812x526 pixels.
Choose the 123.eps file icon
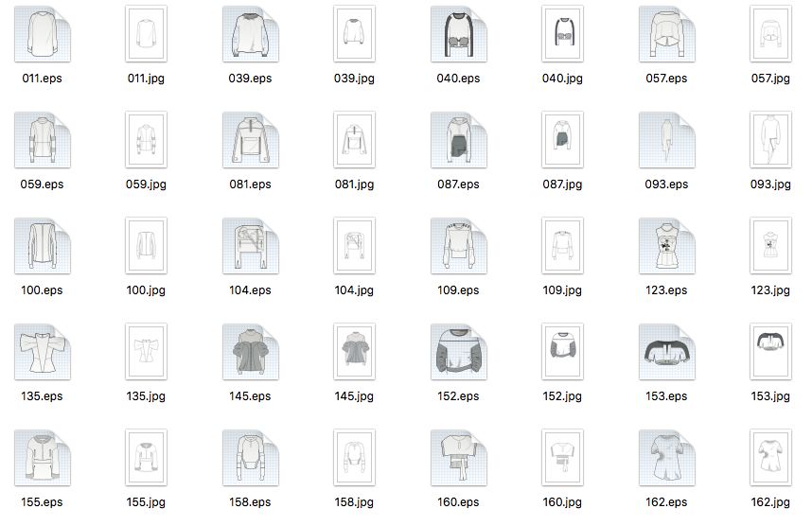click(x=667, y=246)
